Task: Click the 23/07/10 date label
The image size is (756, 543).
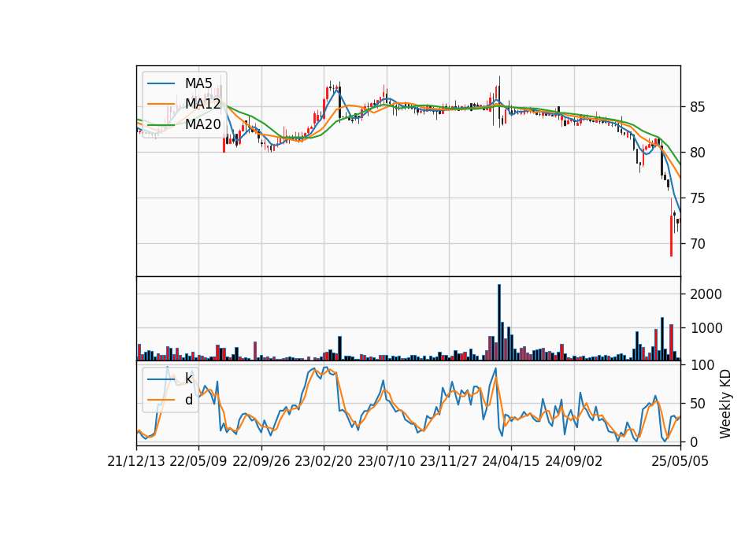Action: (x=386, y=461)
